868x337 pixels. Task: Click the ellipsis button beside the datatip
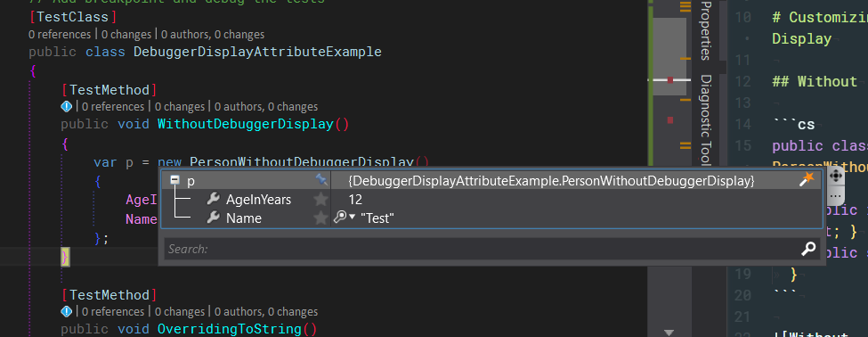coord(835,195)
